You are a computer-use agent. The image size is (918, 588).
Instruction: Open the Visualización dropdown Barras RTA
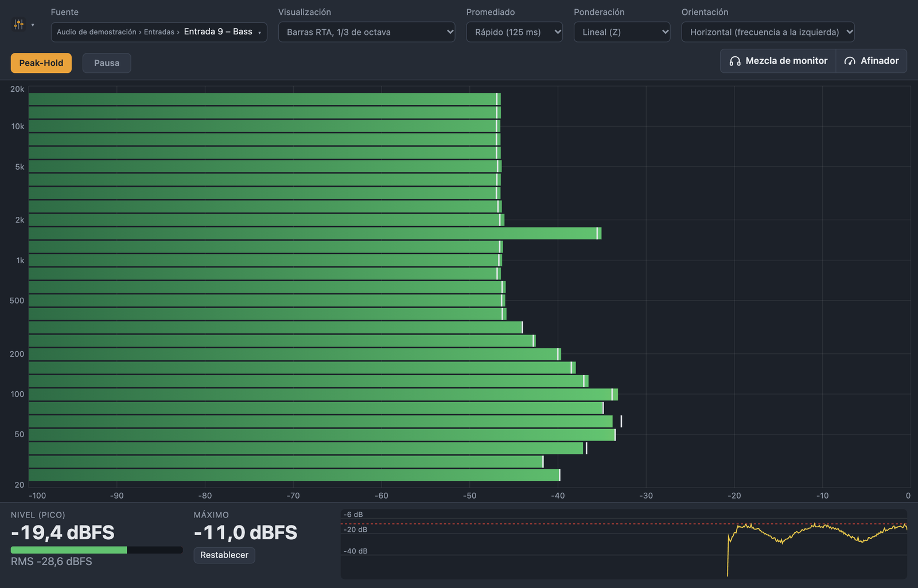[x=367, y=32]
